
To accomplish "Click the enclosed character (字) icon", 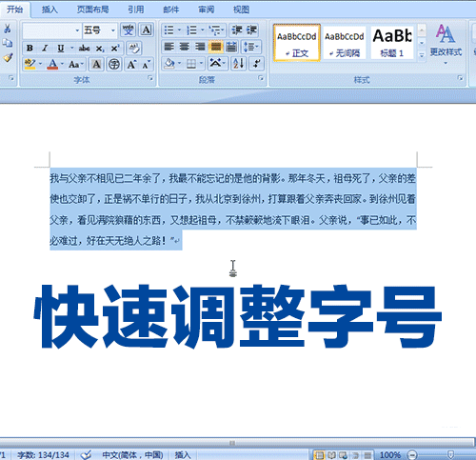I will point(114,65).
